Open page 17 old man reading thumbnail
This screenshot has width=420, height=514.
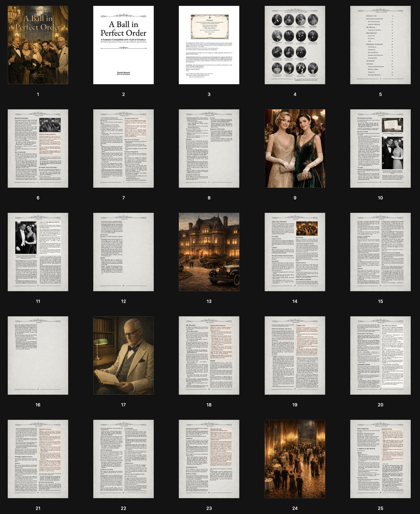point(123,356)
